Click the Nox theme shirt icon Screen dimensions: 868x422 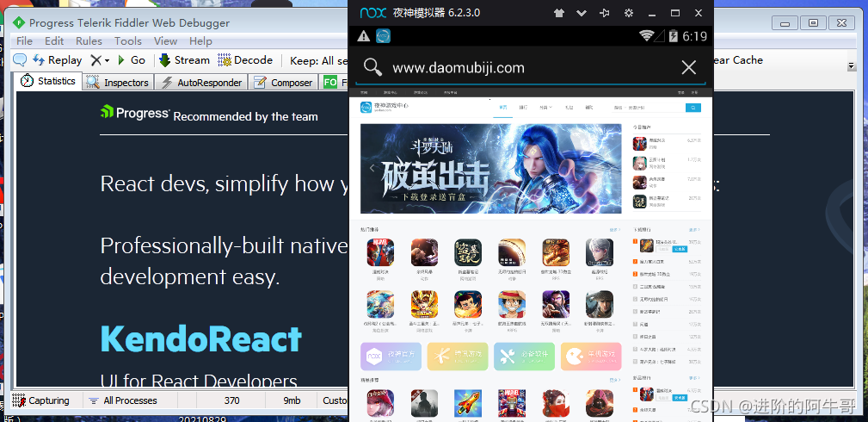click(559, 13)
